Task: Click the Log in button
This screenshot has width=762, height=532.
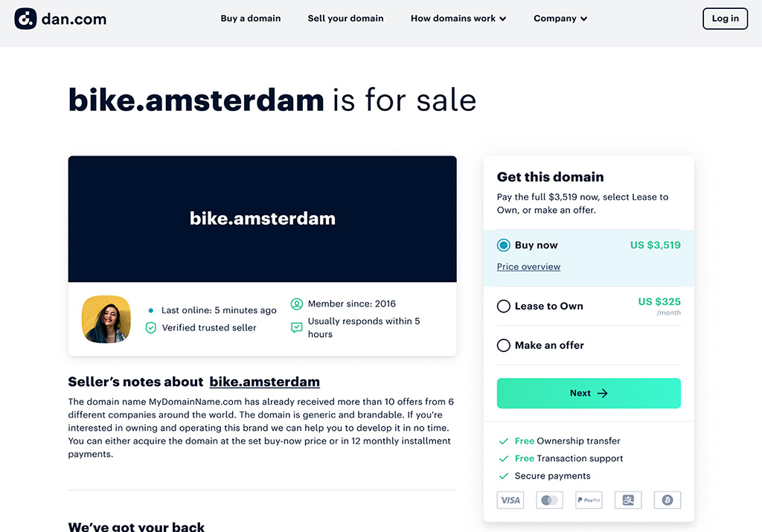Action: point(725,19)
